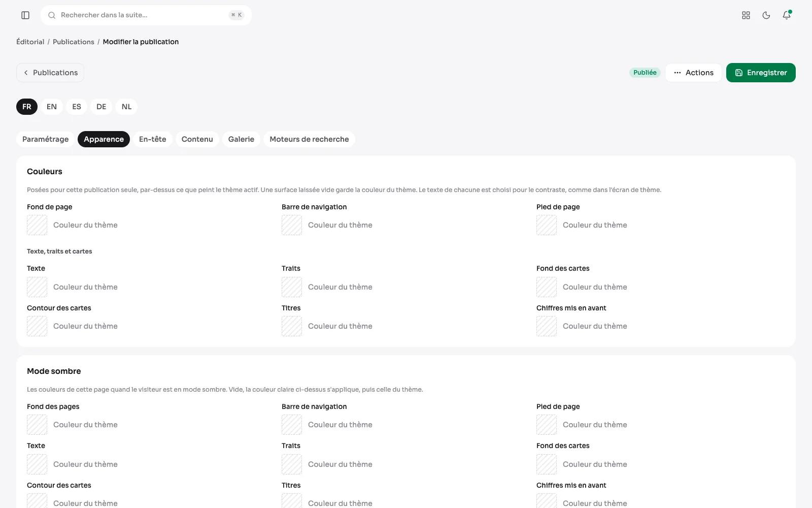
Task: Open the apps grid icon
Action: [746, 15]
